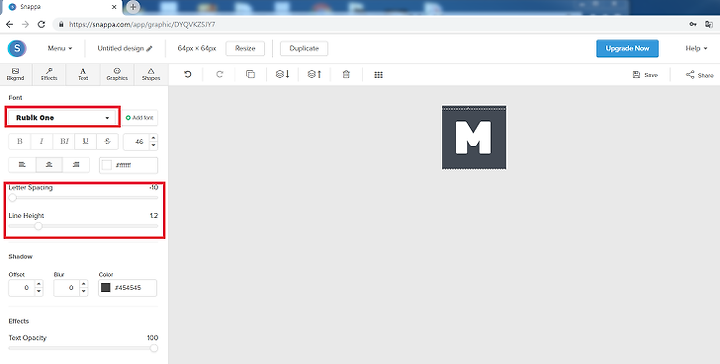The image size is (720, 364).
Task: Open the Graphics panel tab
Action: [117, 74]
